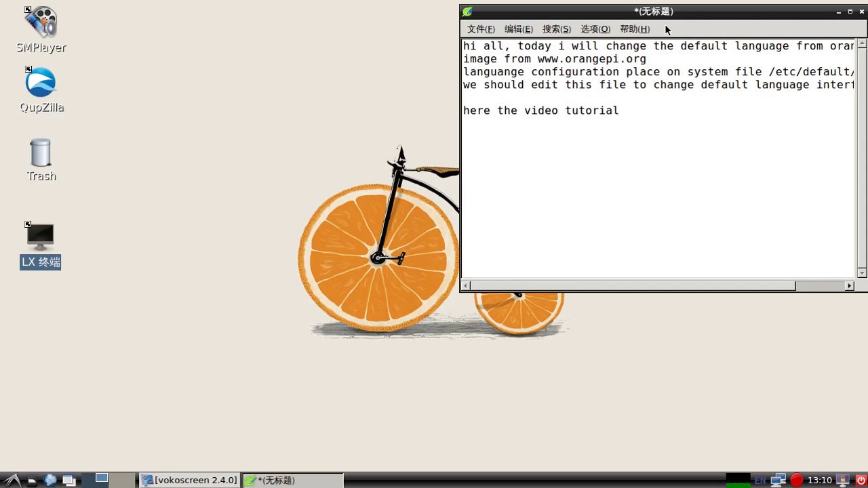Click right arrow of horizontal scrollbar
This screenshot has height=488, width=868.
tap(850, 286)
